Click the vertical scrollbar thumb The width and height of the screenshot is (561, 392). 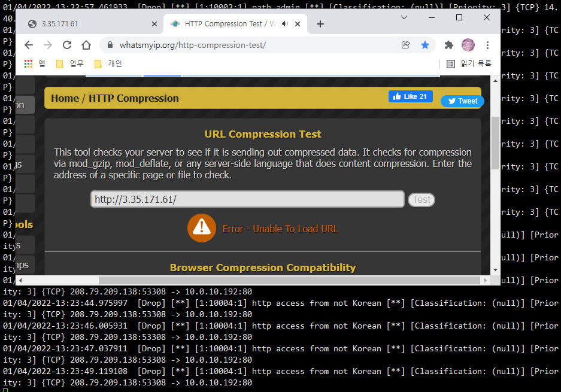pyautogui.click(x=495, y=142)
